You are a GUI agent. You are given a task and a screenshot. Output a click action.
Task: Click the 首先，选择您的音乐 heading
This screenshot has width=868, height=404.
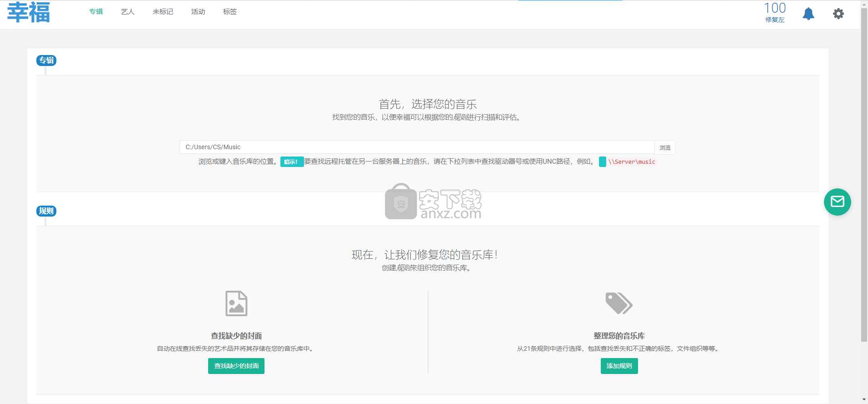(x=428, y=104)
